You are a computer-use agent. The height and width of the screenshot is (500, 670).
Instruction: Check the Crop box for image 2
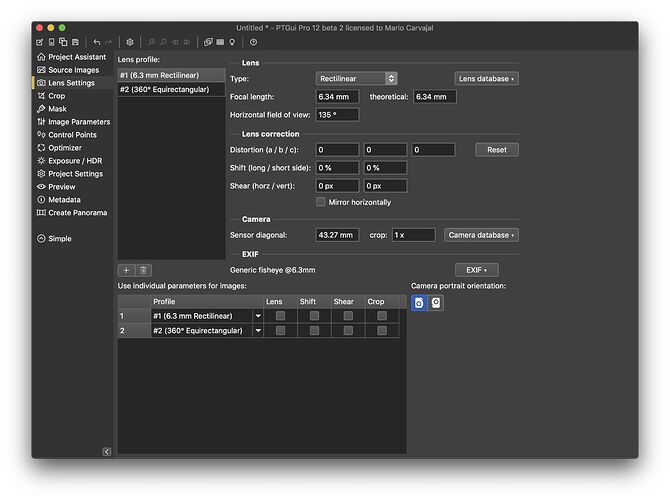point(382,330)
